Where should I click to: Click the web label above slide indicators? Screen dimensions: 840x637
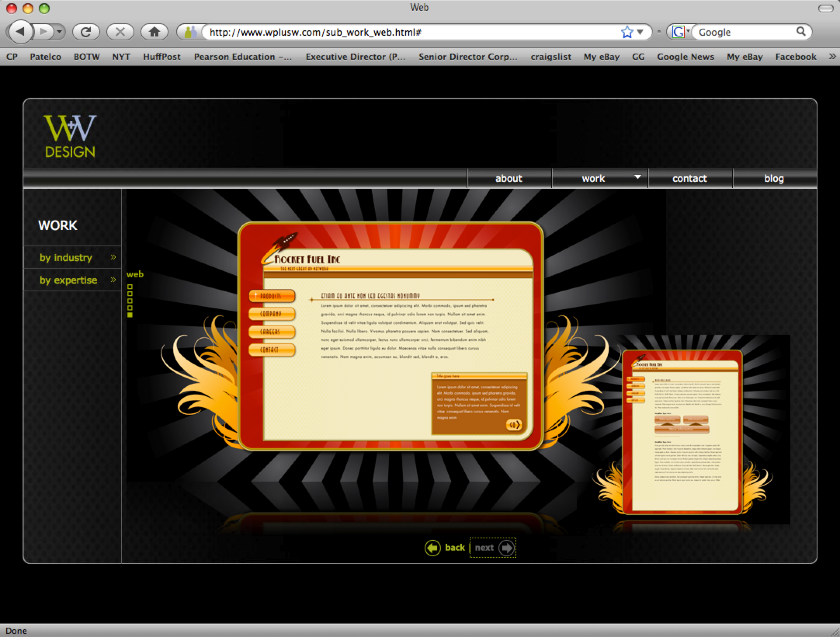tap(135, 274)
